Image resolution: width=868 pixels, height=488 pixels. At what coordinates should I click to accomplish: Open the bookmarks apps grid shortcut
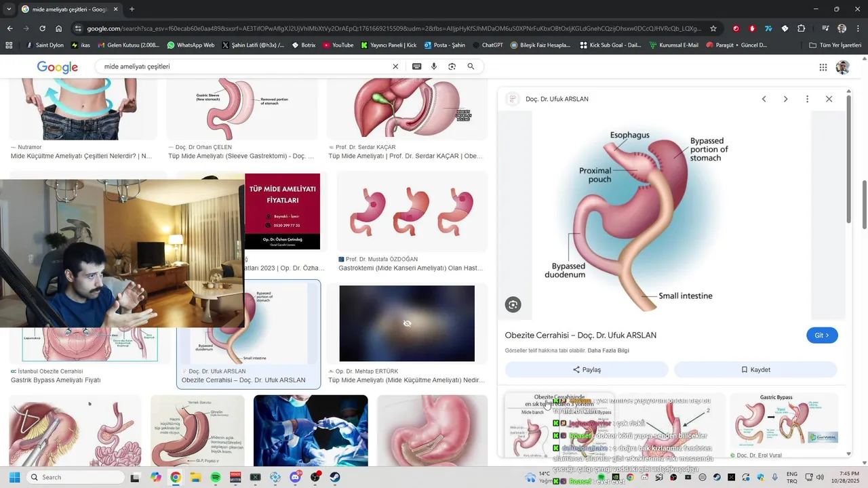click(9, 45)
